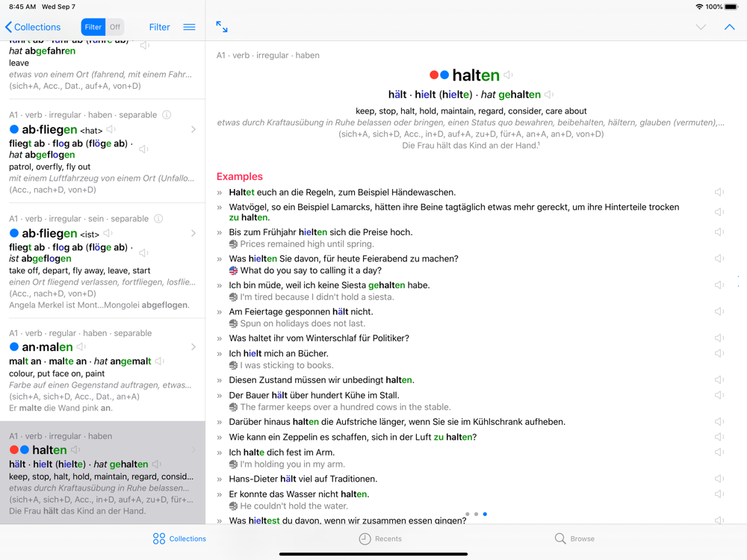Tap the 'A1 · verb · irregular · haben' detail label

tap(267, 55)
